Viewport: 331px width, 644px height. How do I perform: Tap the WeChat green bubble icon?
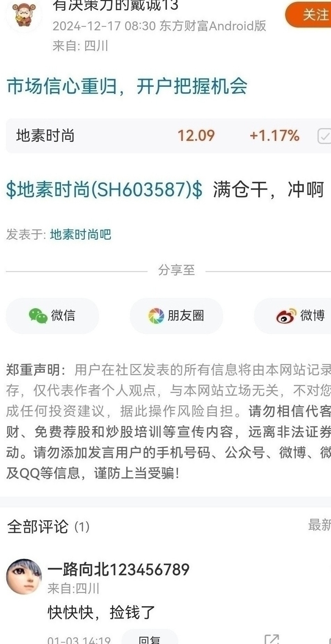(38, 316)
